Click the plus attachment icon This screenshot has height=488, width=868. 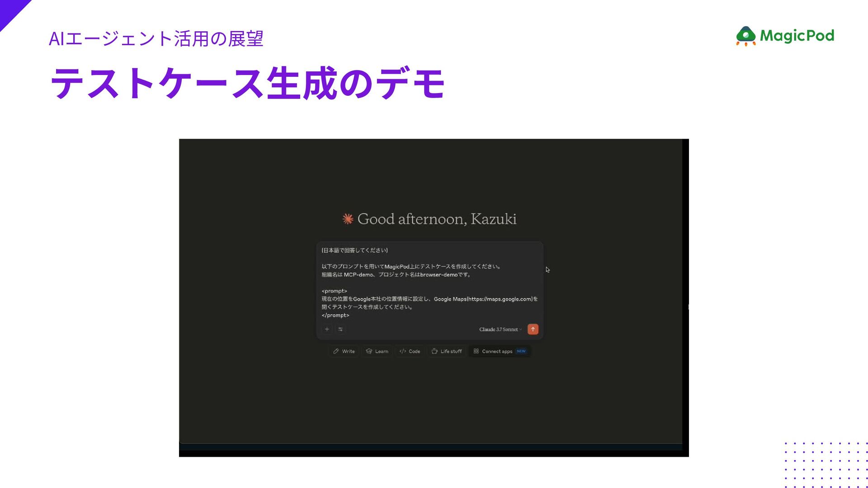click(327, 329)
